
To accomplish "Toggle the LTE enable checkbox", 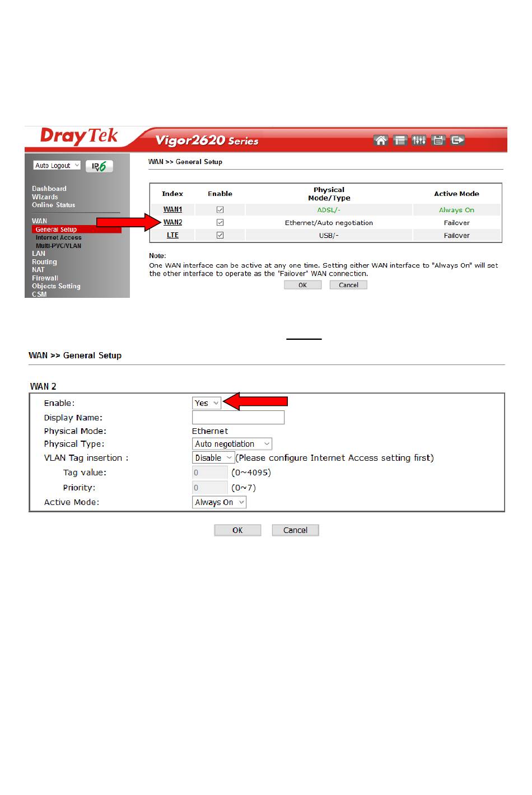I will coord(220,235).
